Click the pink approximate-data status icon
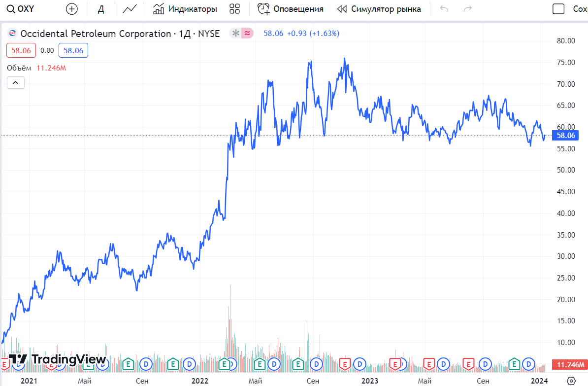 click(x=247, y=34)
